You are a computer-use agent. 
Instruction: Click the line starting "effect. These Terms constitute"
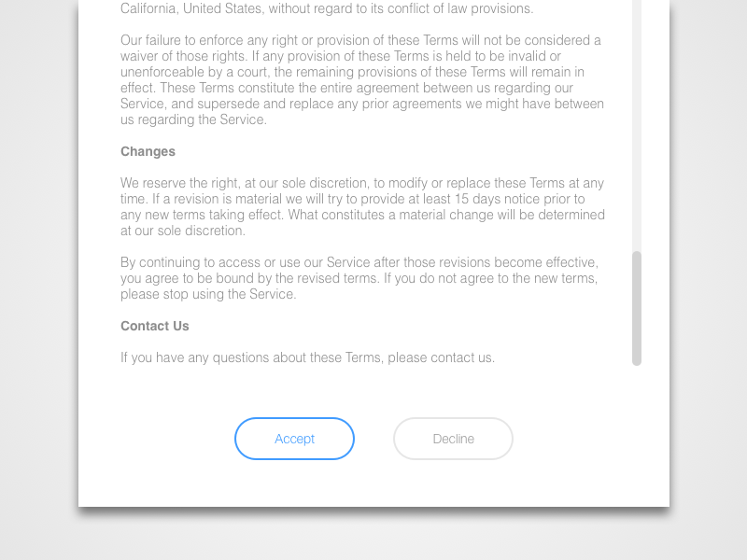pos(346,88)
